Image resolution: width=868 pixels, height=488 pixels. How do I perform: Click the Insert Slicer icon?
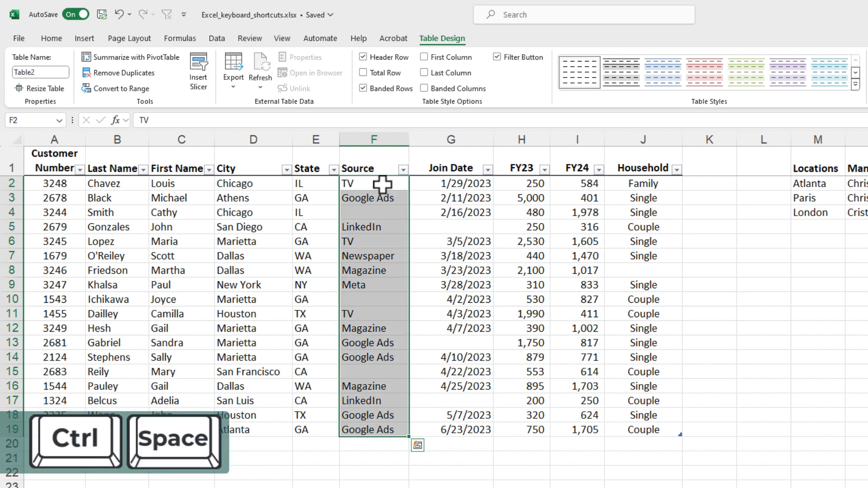point(199,71)
